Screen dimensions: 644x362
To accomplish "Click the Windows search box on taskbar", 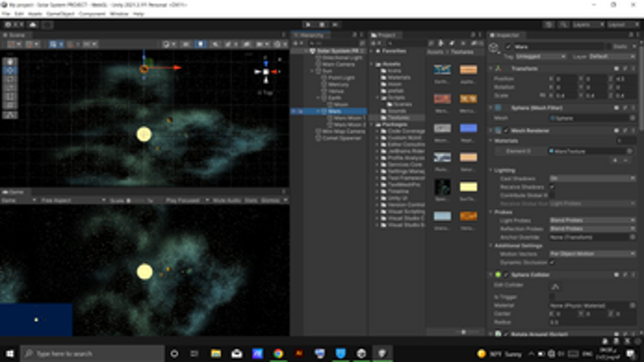I will click(x=93, y=354).
